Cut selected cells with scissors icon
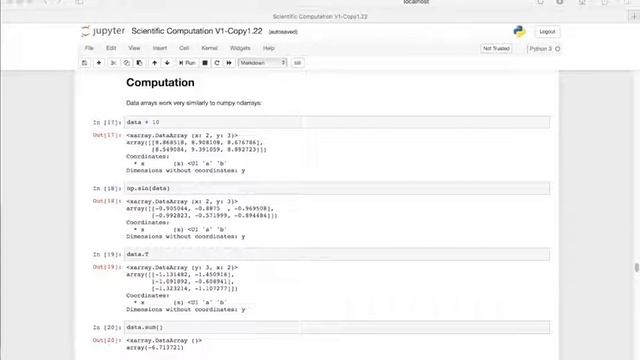This screenshot has height=360, width=640. pos(113,63)
